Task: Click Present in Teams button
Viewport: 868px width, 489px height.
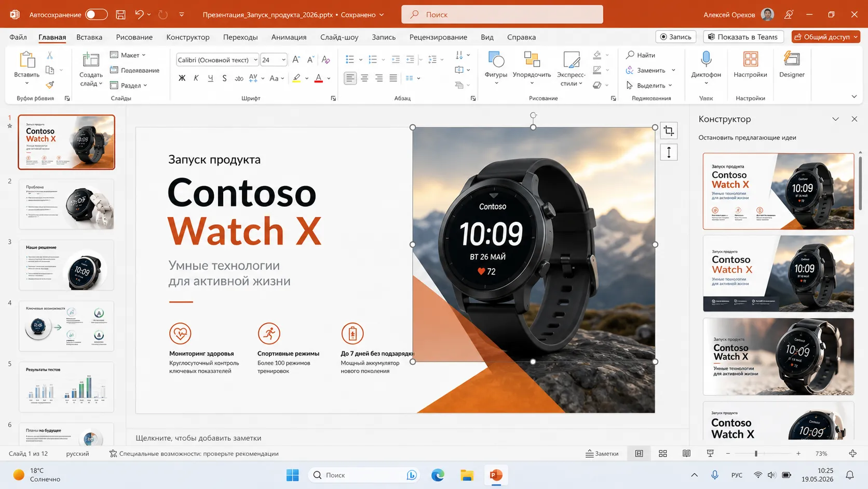Action: [x=743, y=37]
